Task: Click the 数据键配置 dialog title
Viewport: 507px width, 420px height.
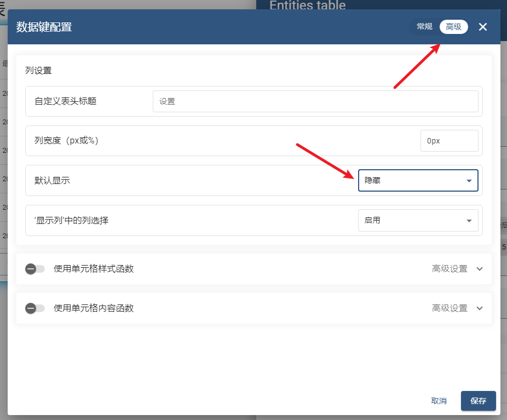Action: [x=44, y=27]
